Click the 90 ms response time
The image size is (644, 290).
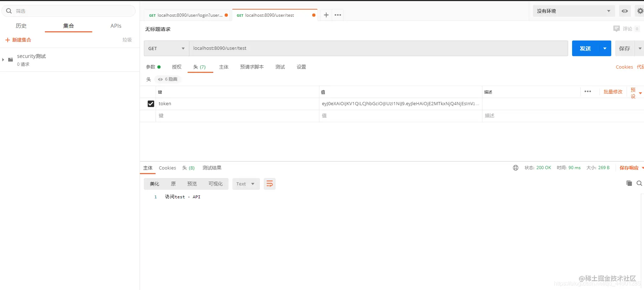575,168
